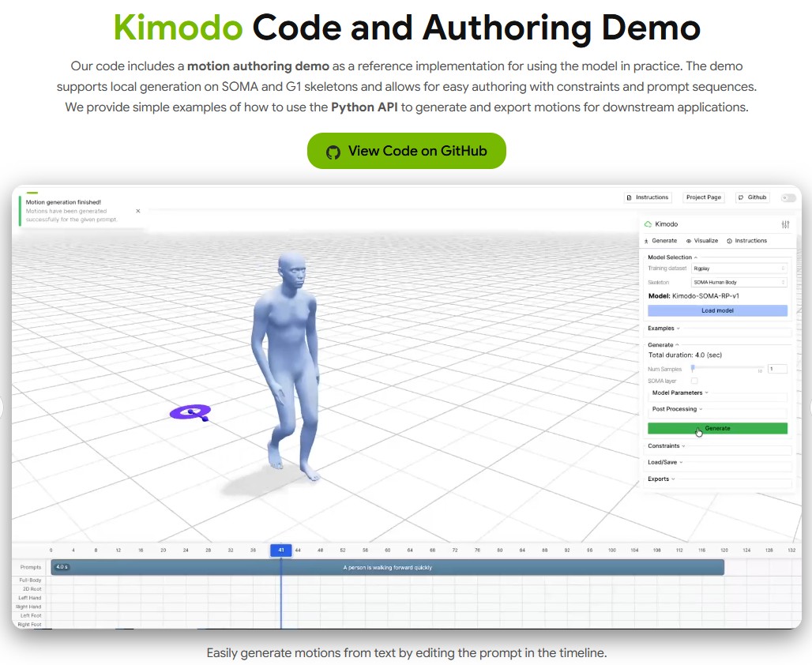Switch to the Visualize tab
Screen dimensions: 812x665
(x=702, y=241)
